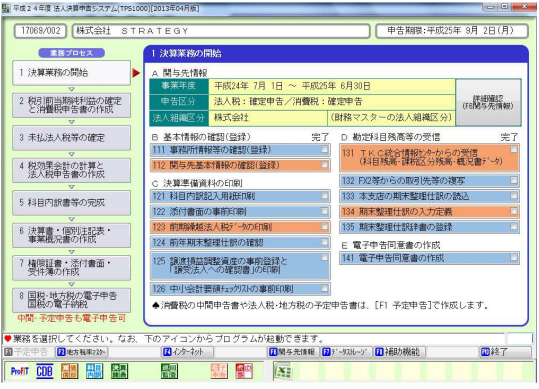The width and height of the screenshot is (539, 389).
Task: Click the client code field 17069/002
Action: [41, 31]
